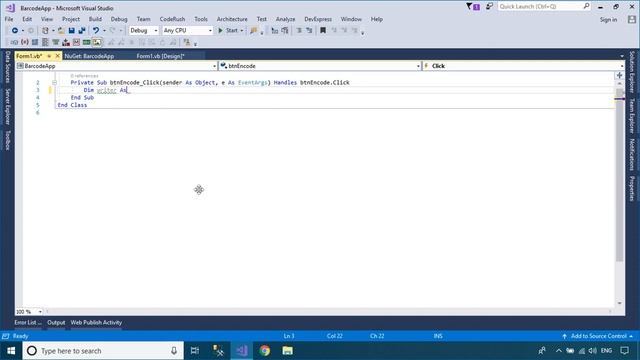Viewport: 640px width, 360px height.
Task: Open the Server Explorer side panel
Action: tap(8, 107)
